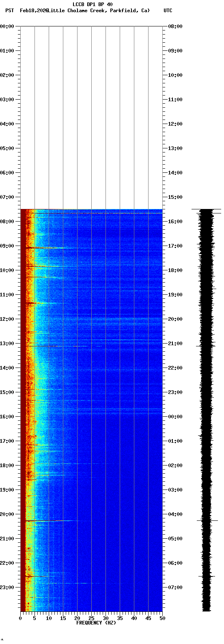Click the UTC '08:00' time label
This screenshot has height=644, width=224.
[175, 26]
